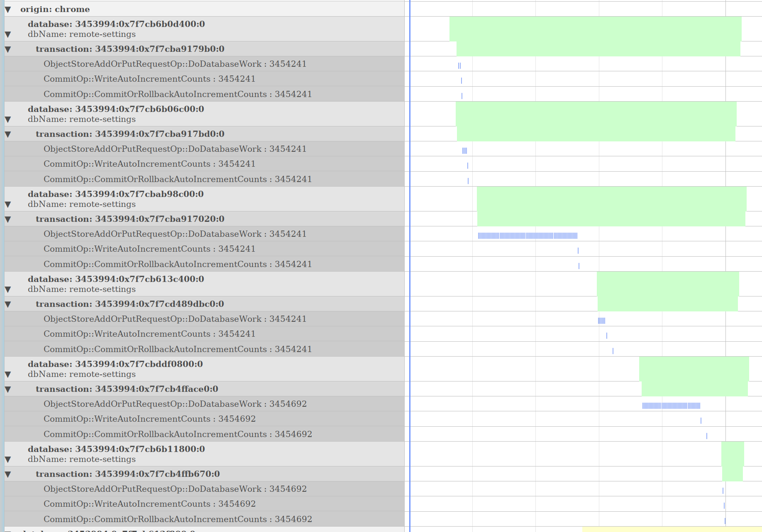Viewport: 762px width, 532px height.
Task: Click the blue vertical timeline cursor line
Action: click(x=410, y=266)
